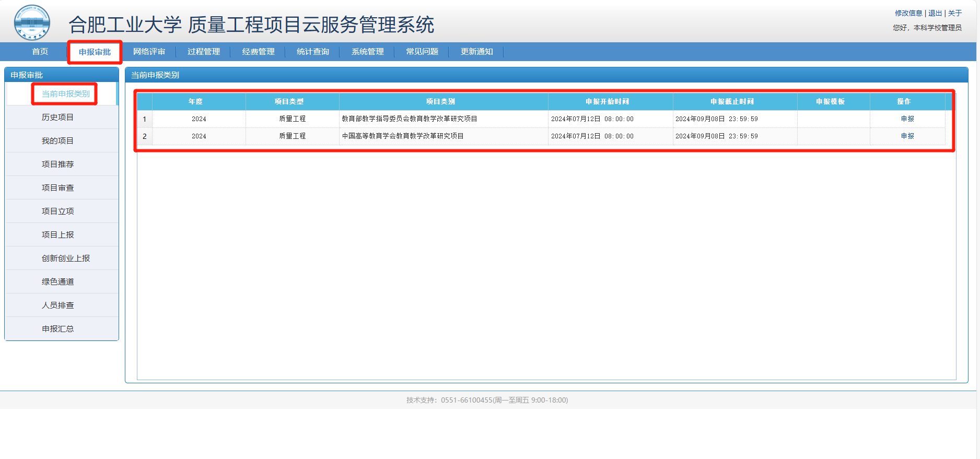This screenshot has width=980, height=459.
Task: Open the 首页 home tab
Action: (x=40, y=52)
